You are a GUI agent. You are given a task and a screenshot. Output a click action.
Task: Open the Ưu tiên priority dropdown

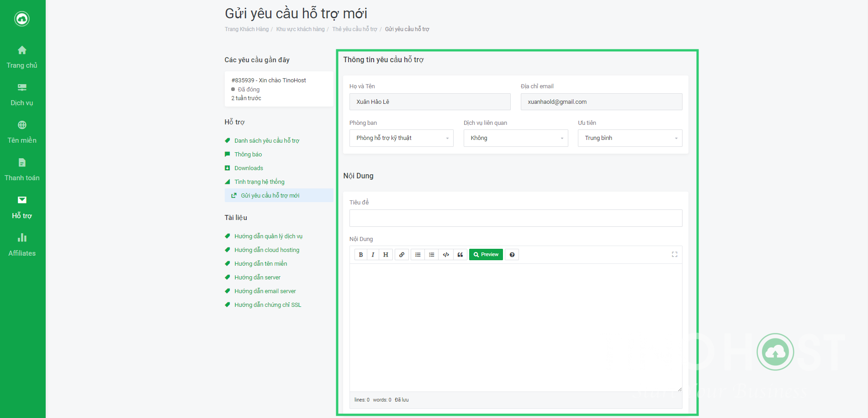(x=630, y=138)
